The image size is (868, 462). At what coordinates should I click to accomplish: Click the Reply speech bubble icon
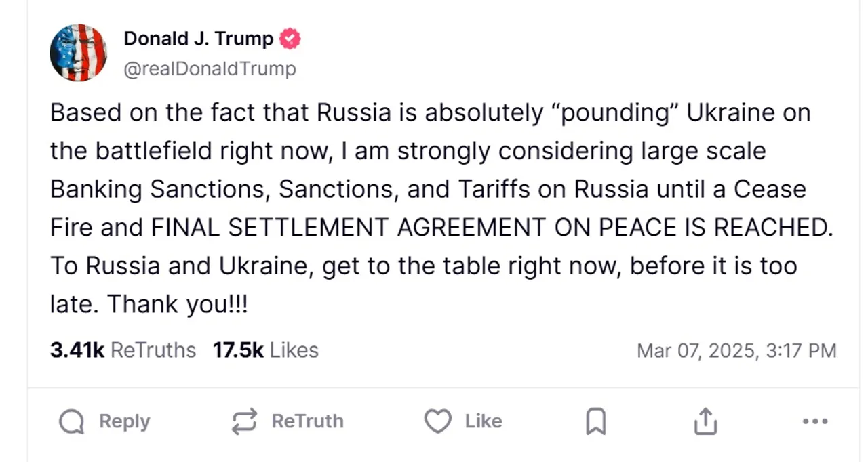[x=72, y=422]
